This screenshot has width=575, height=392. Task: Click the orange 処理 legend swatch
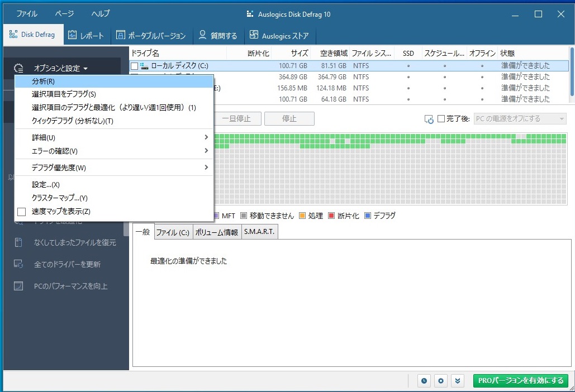[302, 216]
